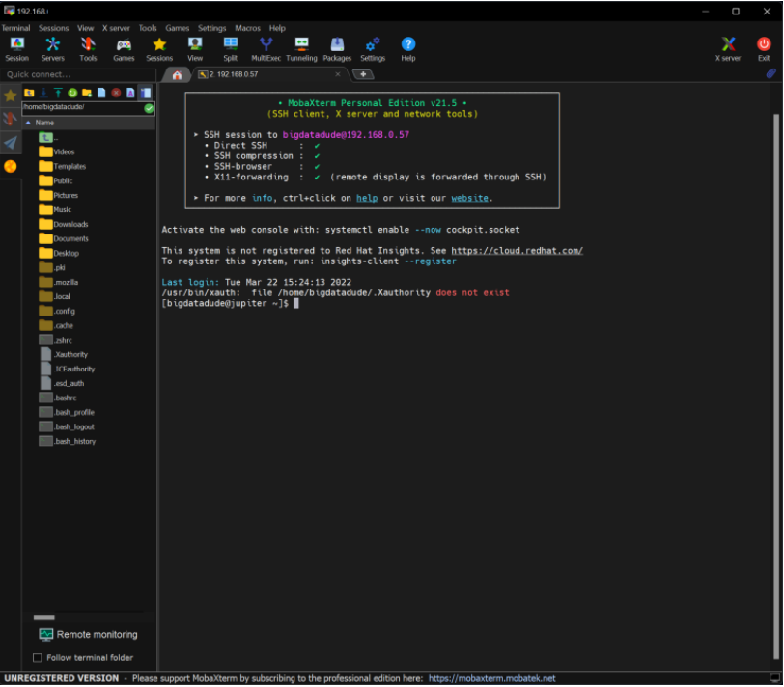784x687 pixels.
Task: Click the /home/bigdatadude/ path field
Action: pyautogui.click(x=82, y=107)
